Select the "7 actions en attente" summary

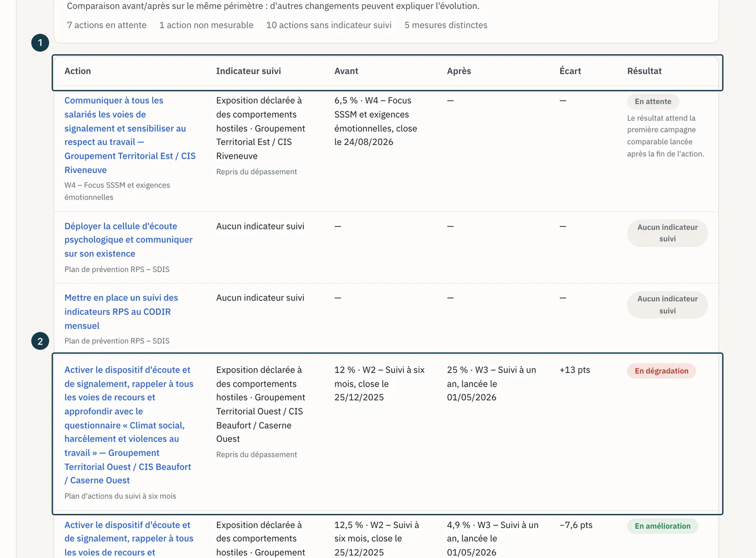(x=107, y=25)
